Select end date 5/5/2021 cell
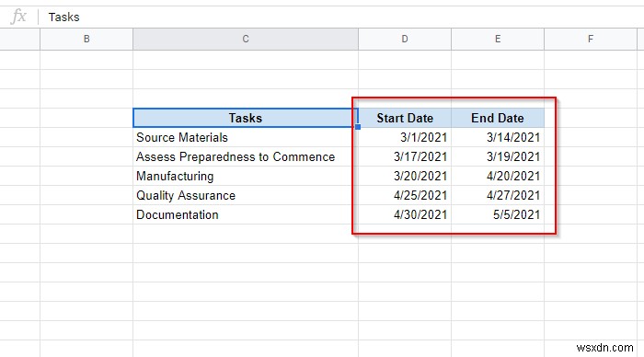 click(498, 214)
